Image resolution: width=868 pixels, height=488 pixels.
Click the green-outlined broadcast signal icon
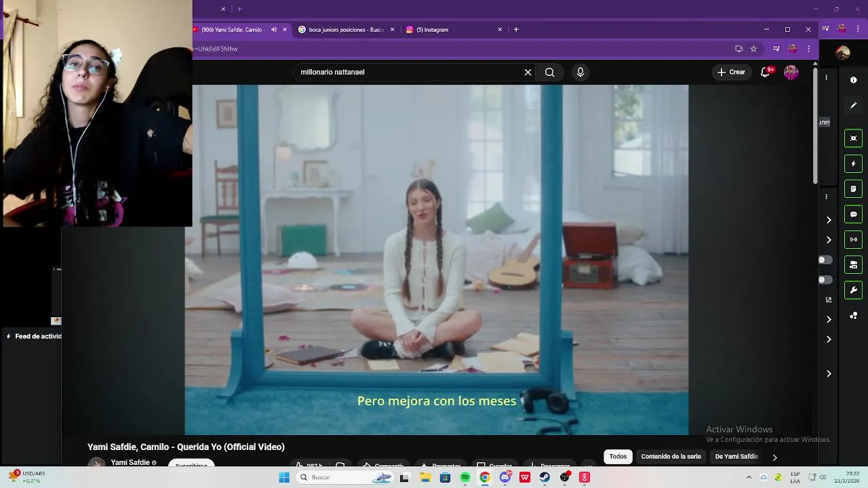pyautogui.click(x=853, y=239)
